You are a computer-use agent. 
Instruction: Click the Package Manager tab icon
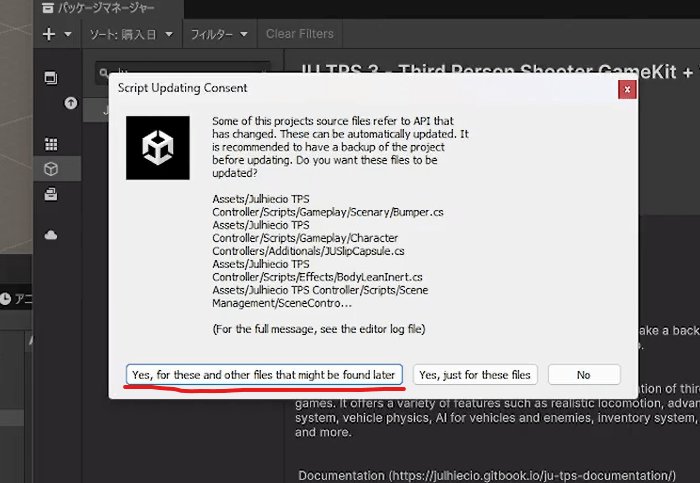tap(48, 8)
